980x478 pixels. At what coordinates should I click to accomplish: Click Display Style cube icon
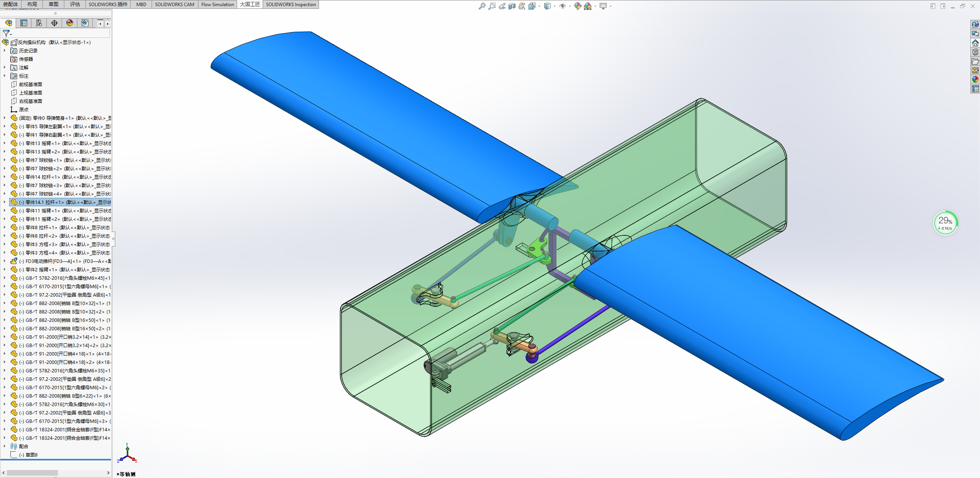[547, 6]
